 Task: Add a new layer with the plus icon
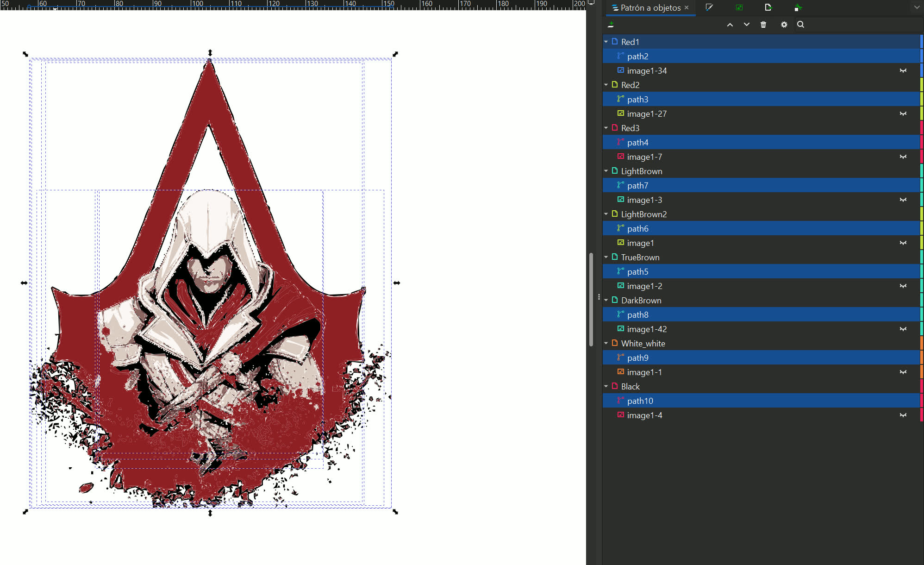coord(611,25)
